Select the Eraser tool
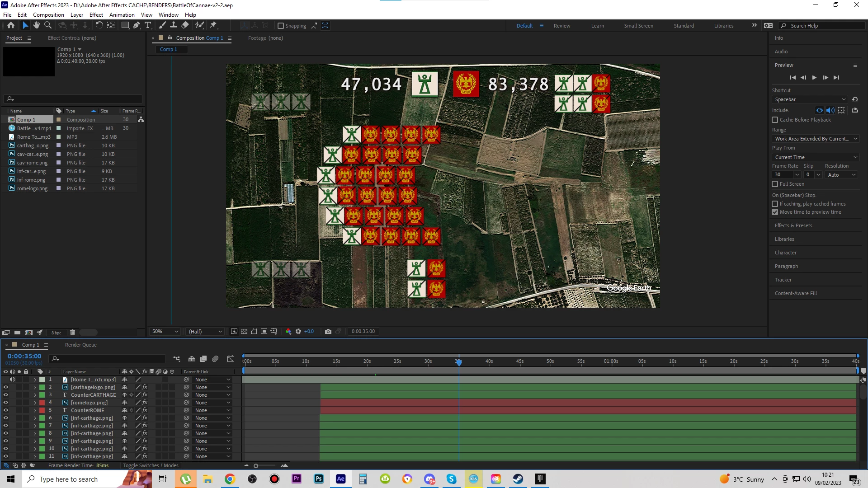 click(x=185, y=25)
